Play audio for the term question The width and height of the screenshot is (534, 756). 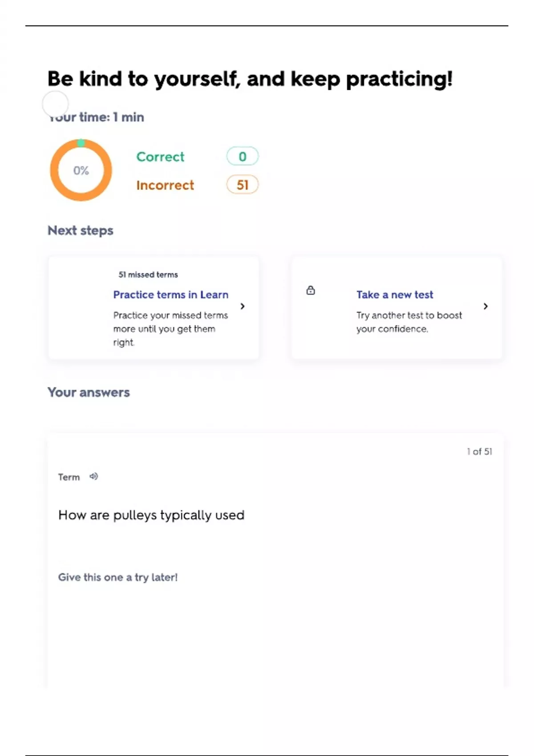coord(93,477)
